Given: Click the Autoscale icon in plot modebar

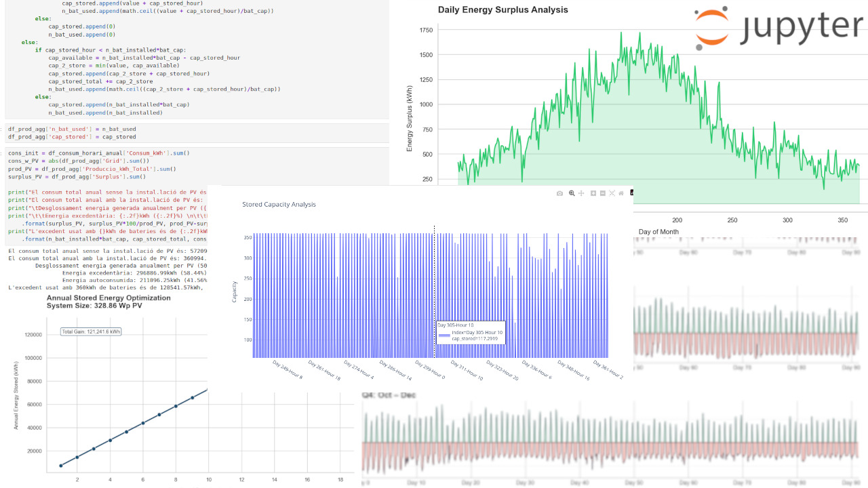Looking at the screenshot, I should [612, 193].
